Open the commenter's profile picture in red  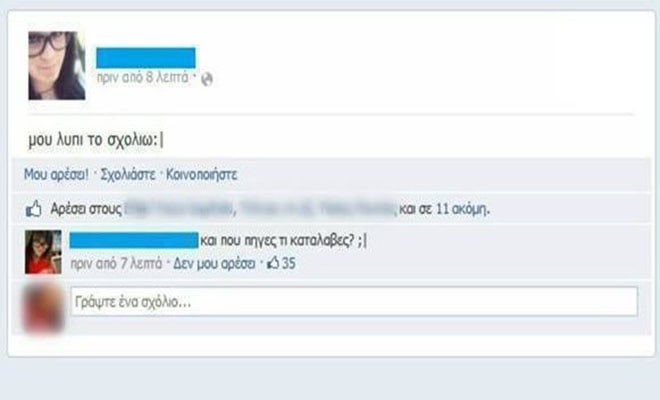pyautogui.click(x=43, y=252)
